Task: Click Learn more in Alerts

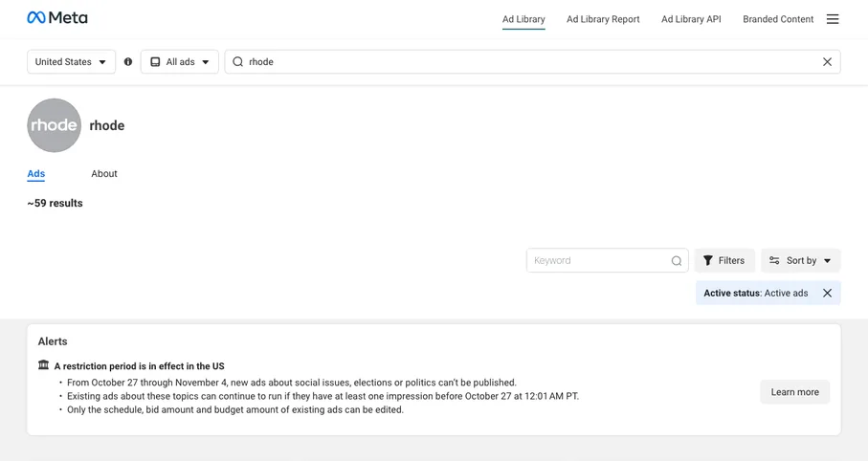Action: (x=794, y=392)
